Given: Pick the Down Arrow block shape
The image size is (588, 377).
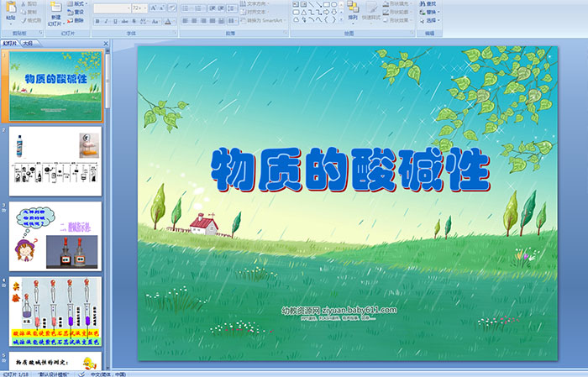Looking at the screenshot, I should (334, 13).
